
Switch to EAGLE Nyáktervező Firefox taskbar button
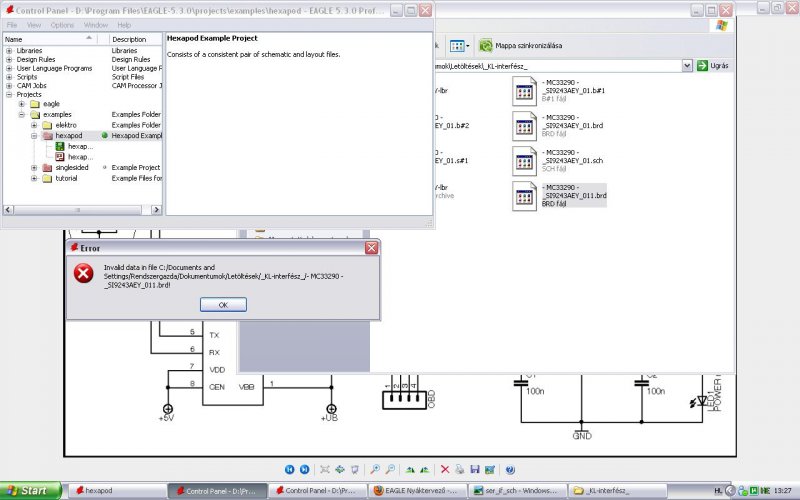pos(417,490)
